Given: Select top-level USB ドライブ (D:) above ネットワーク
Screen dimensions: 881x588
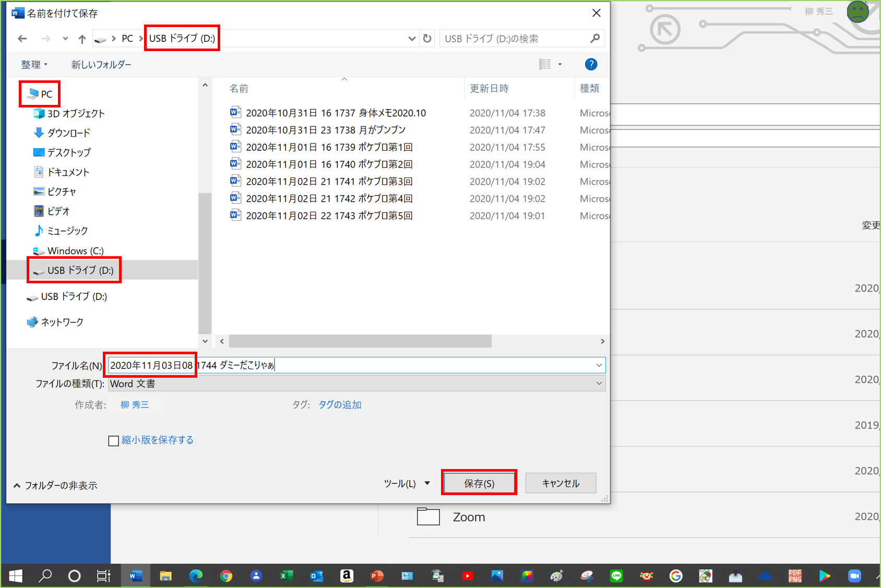Looking at the screenshot, I should [x=67, y=296].
